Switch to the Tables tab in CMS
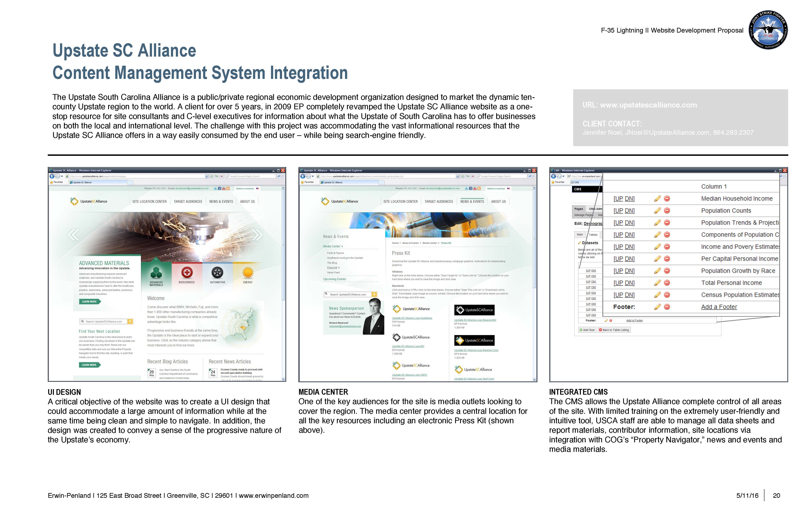Screen dimensions: 812x525 (593, 234)
